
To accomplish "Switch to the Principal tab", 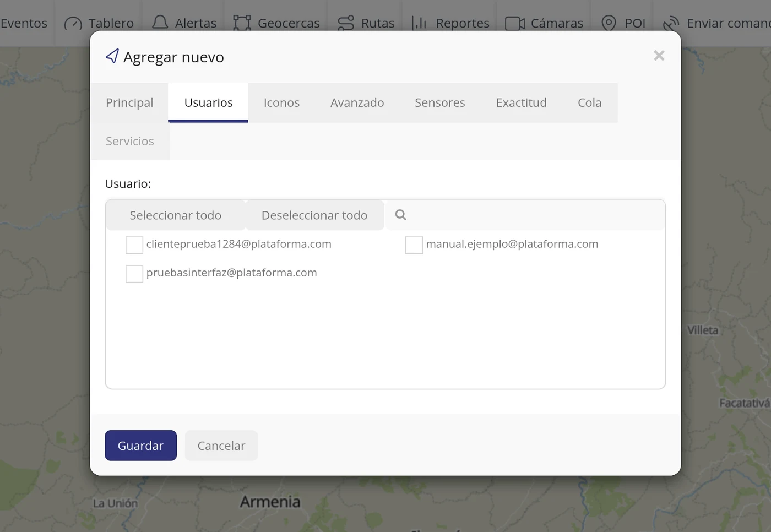I will click(129, 103).
